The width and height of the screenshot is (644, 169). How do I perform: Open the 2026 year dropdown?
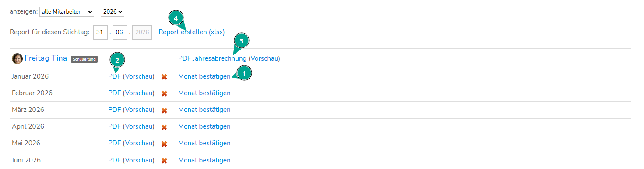click(113, 12)
